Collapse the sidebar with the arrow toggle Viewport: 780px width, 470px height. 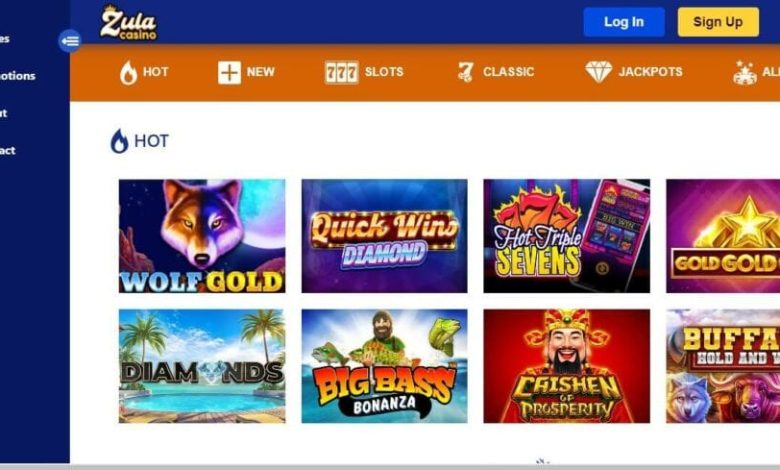pyautogui.click(x=70, y=41)
